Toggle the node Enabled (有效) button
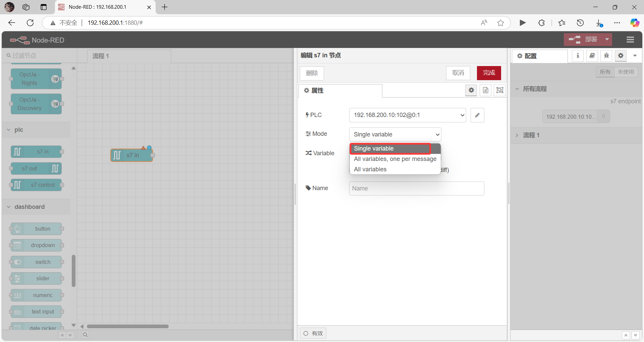 click(x=313, y=333)
